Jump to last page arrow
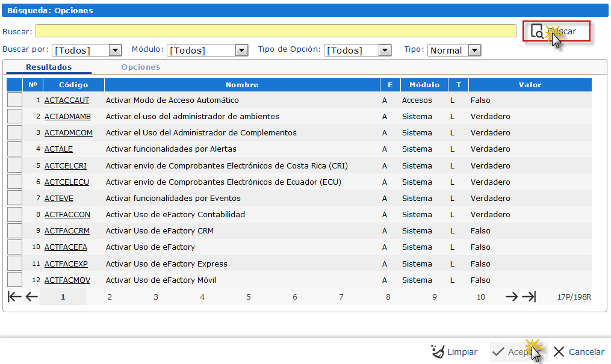 click(529, 297)
